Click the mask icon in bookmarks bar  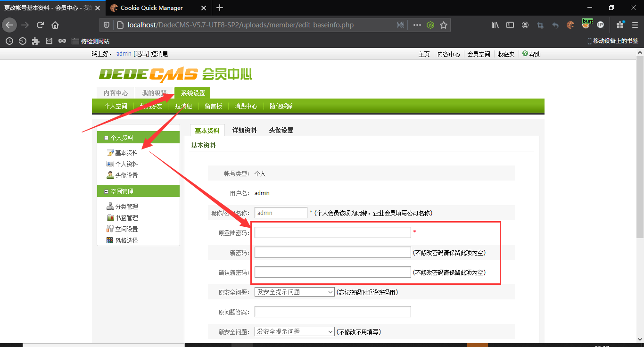(62, 41)
